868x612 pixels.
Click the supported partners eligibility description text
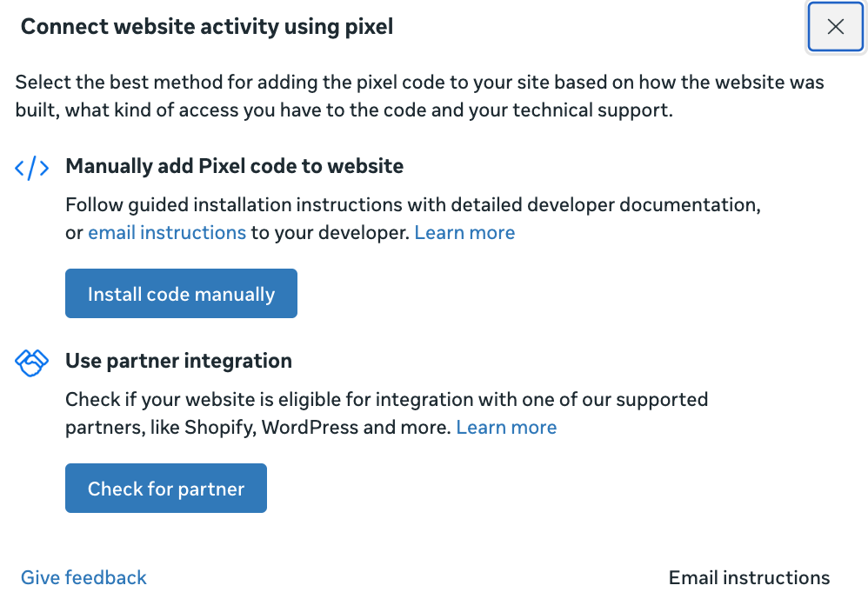387,400
